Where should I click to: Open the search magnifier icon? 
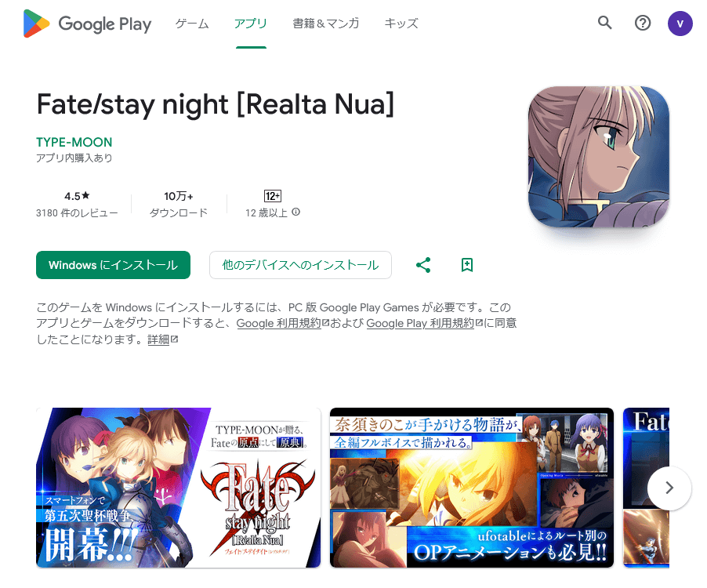click(x=604, y=23)
